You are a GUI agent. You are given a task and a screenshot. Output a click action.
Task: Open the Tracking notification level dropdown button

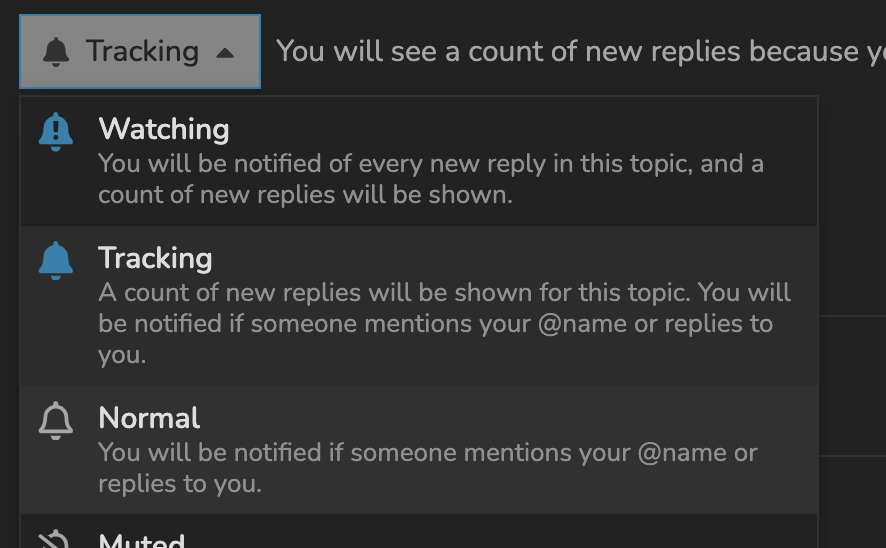[x=140, y=51]
